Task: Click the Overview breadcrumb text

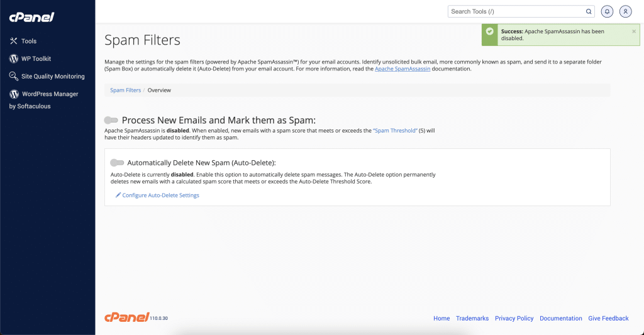Action: coord(159,91)
